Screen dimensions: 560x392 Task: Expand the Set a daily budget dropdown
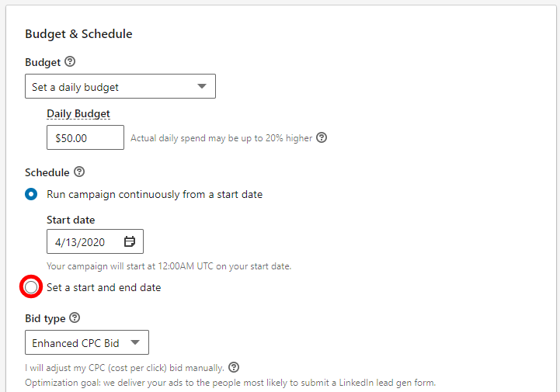pos(120,86)
